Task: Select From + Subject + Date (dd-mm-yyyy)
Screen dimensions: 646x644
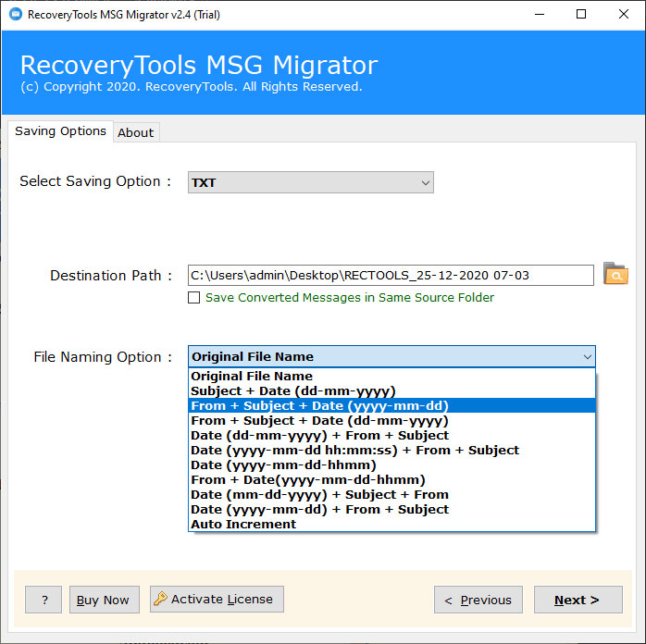Action: (x=391, y=420)
